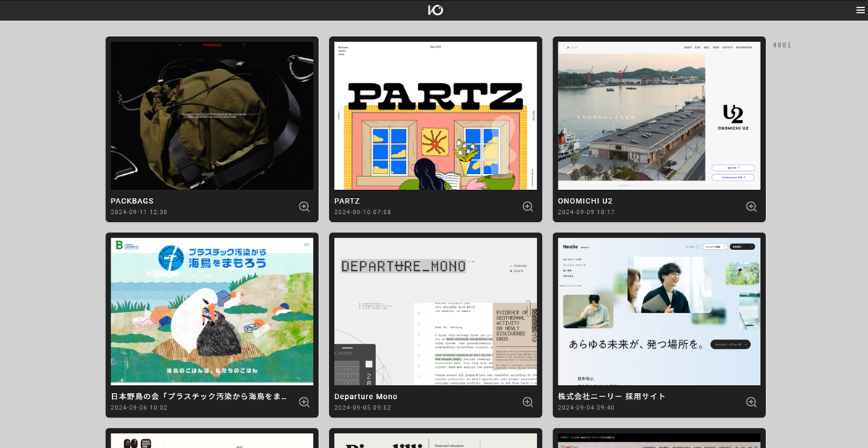Click the ONOMICHI U2 title link
The image size is (868, 448).
tap(585, 201)
